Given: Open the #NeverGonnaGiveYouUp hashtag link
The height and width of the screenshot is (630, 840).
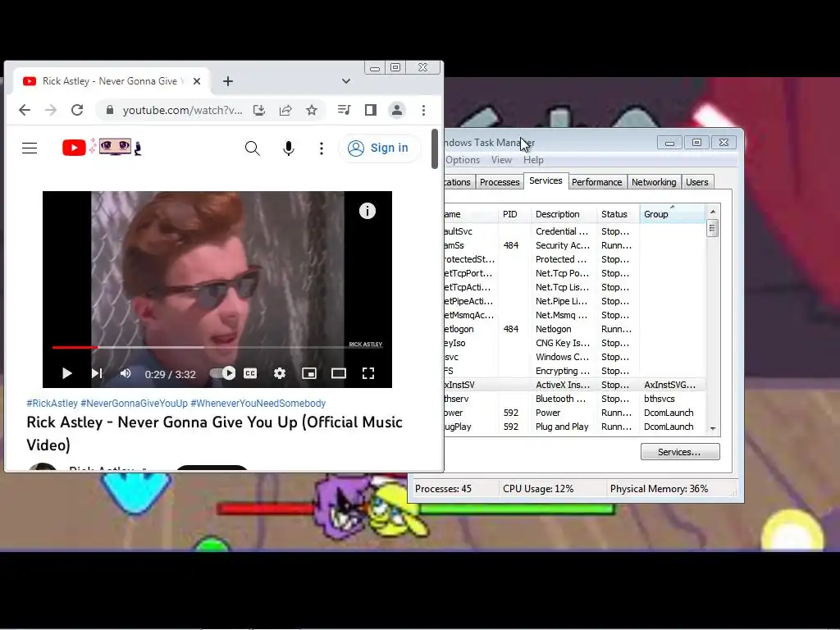Looking at the screenshot, I should (134, 404).
